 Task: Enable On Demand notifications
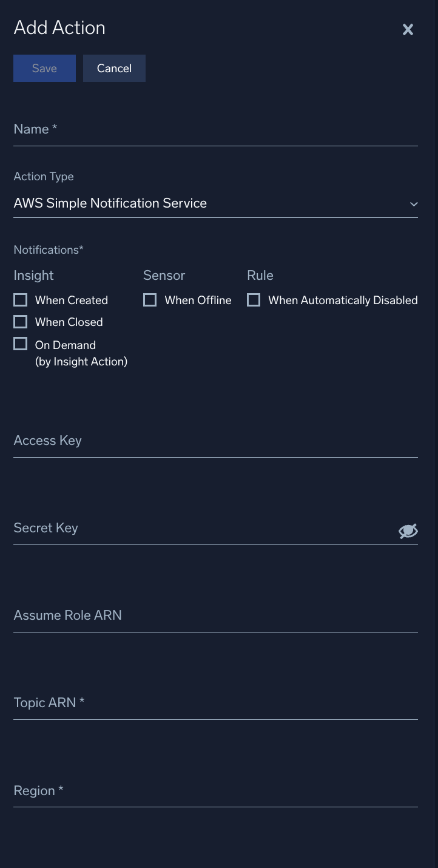[x=20, y=344]
